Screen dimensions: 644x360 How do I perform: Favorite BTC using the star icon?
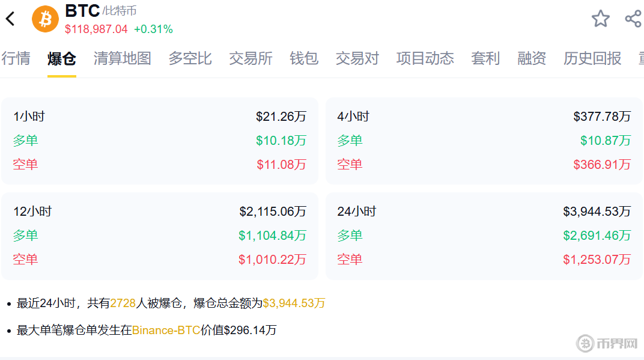click(600, 19)
